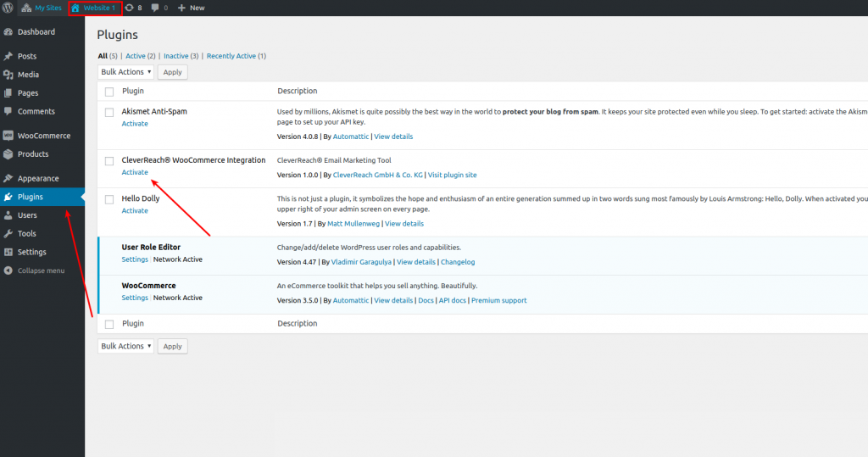Viewport: 868px width, 457px height.
Task: Open the CleverReach GmbH & Co. KG author link
Action: [377, 175]
